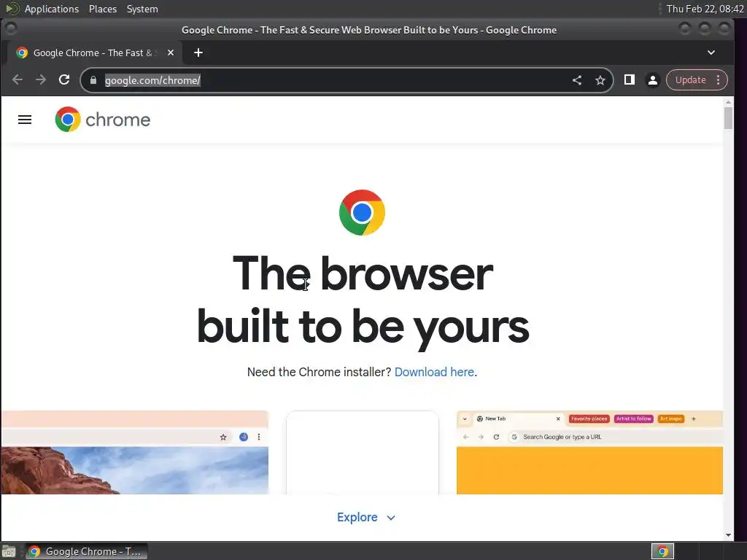747x560 pixels.
Task: Close the Google Chrome tab
Action: [171, 52]
